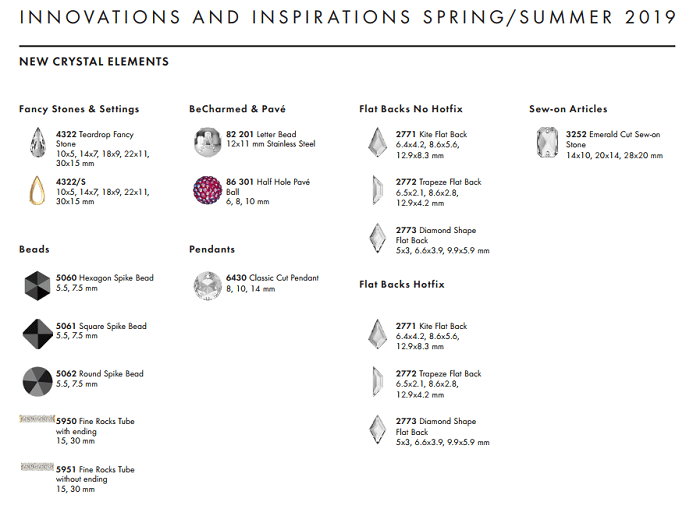The height and width of the screenshot is (509, 700).
Task: Click the 82 201 Letter Bead image
Action: (208, 141)
